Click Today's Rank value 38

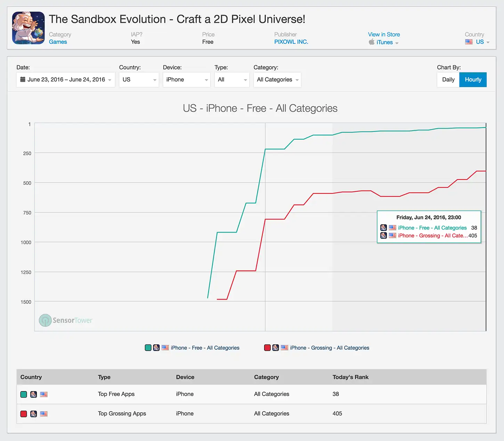click(336, 394)
